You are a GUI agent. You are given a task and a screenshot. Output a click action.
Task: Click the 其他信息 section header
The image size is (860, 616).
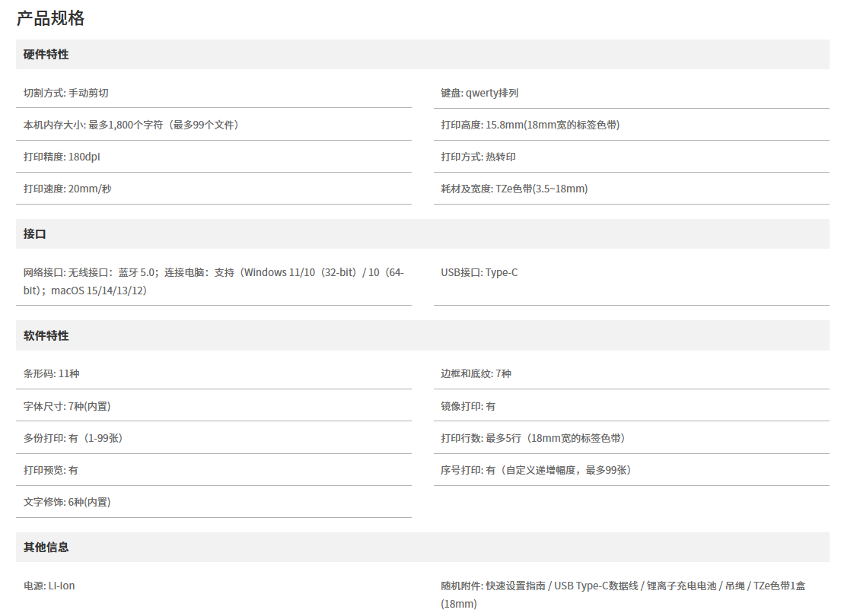point(422,547)
